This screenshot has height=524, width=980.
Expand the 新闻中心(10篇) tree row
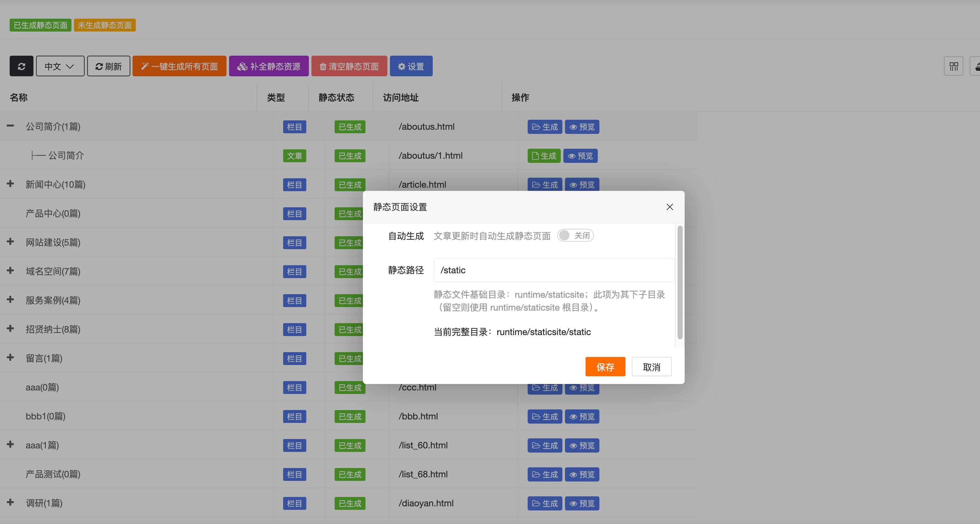(10, 184)
